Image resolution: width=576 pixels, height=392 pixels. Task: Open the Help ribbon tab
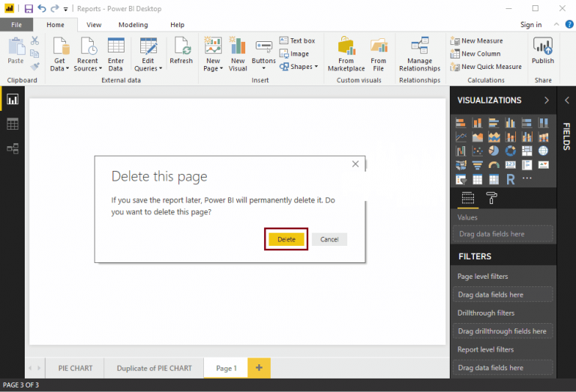point(177,25)
